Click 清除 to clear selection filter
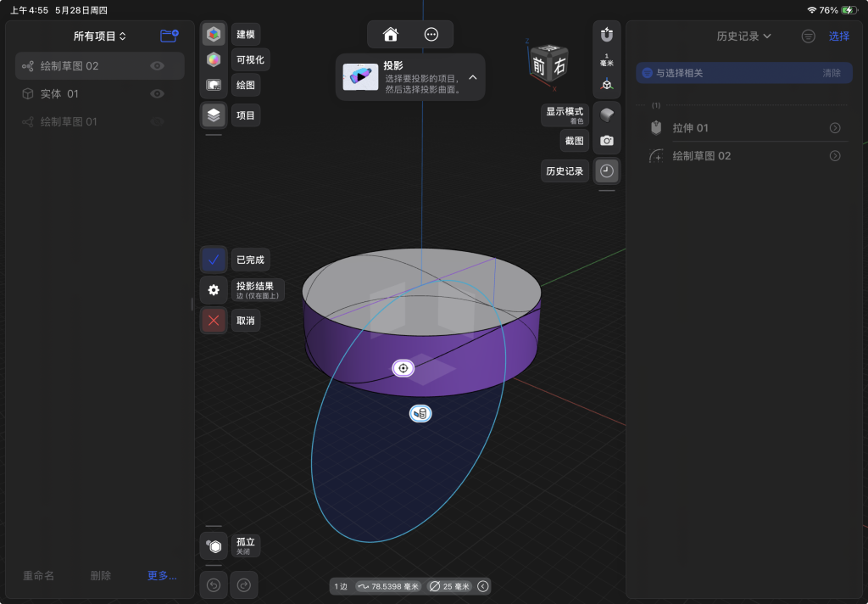The width and height of the screenshot is (868, 604). pos(832,73)
